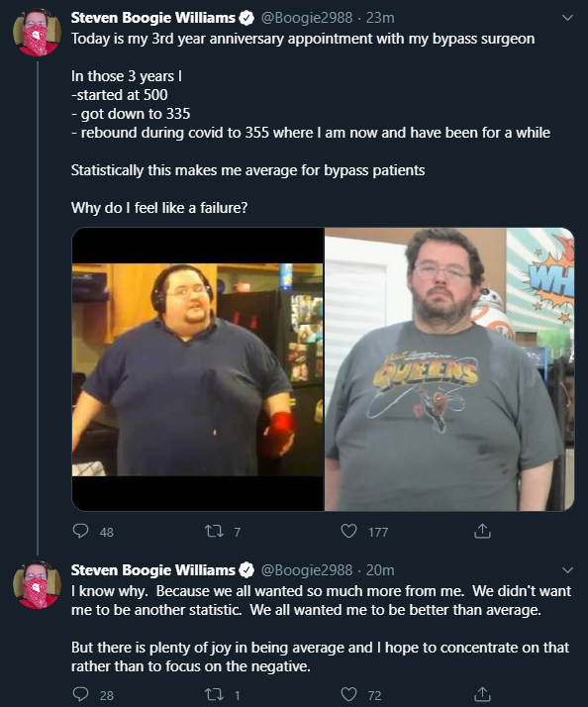Share the second tweet via share icon
Viewport: 588px width, 707px height.
pos(482,694)
